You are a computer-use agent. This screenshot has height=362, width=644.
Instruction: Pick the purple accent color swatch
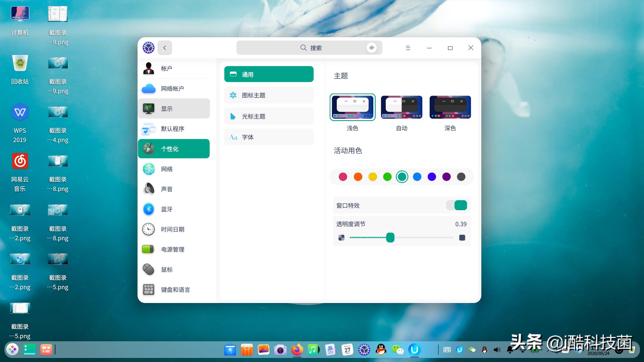point(446,177)
